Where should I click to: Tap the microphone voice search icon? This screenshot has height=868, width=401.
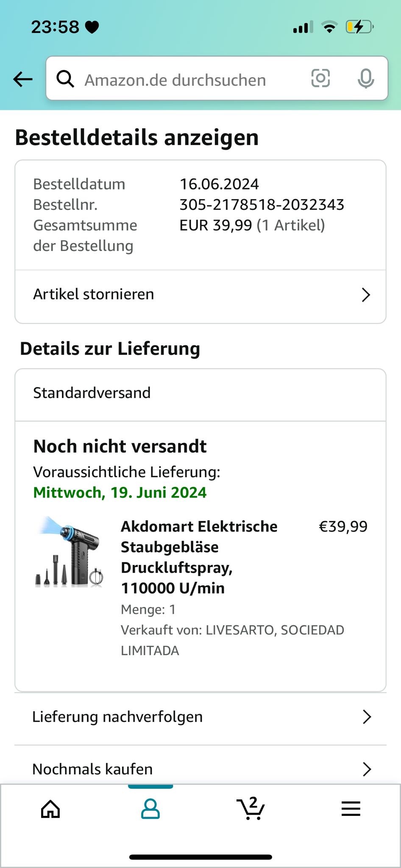pyautogui.click(x=365, y=78)
